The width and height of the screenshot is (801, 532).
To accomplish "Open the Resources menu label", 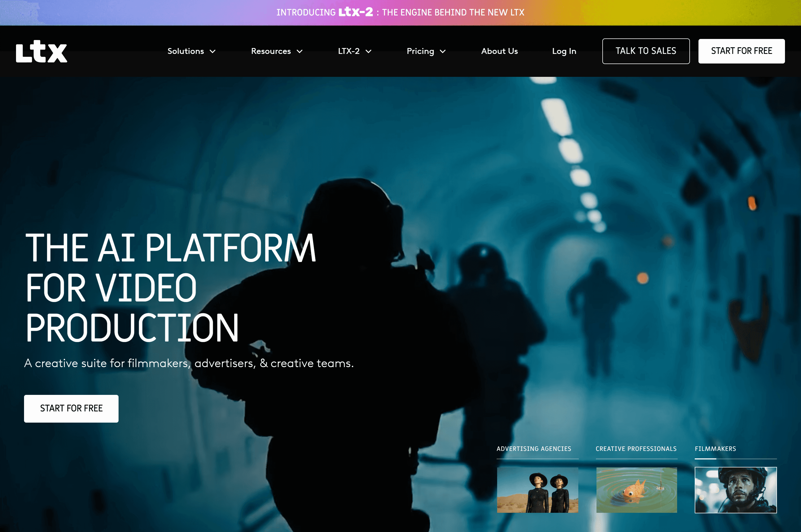I will pos(271,51).
